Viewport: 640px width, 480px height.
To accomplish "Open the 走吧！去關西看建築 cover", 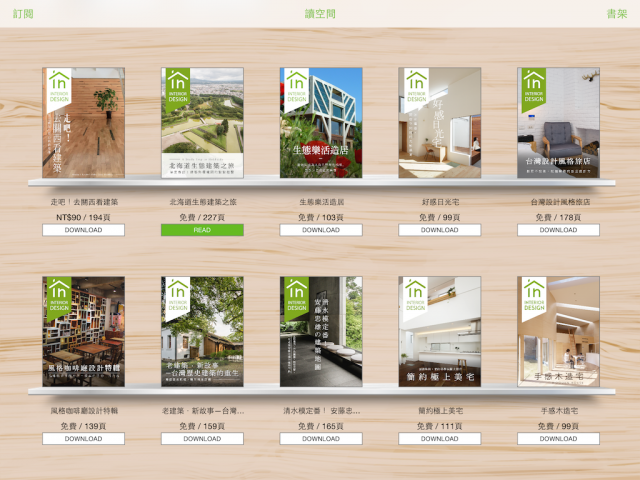I will tap(83, 123).
